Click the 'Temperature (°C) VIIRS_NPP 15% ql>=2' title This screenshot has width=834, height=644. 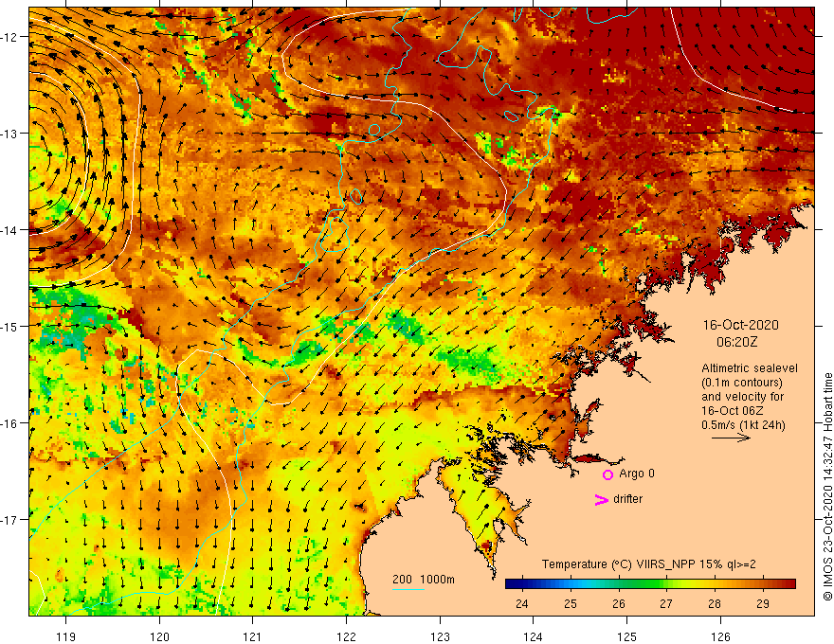[x=648, y=564]
